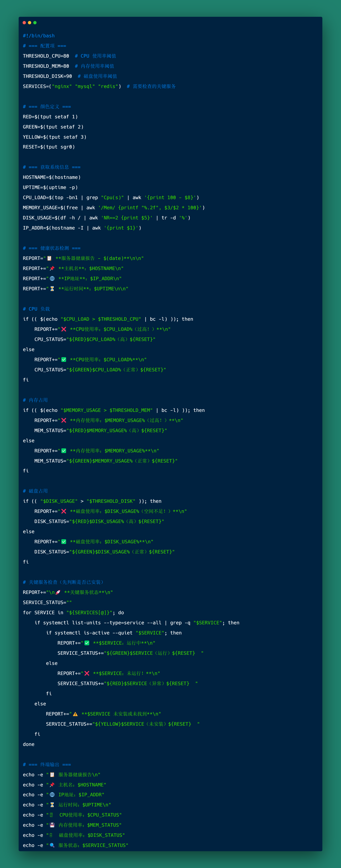The image size is (341, 868).
Task: Click the "#!/bin/bash" shebang line
Action: click(39, 36)
